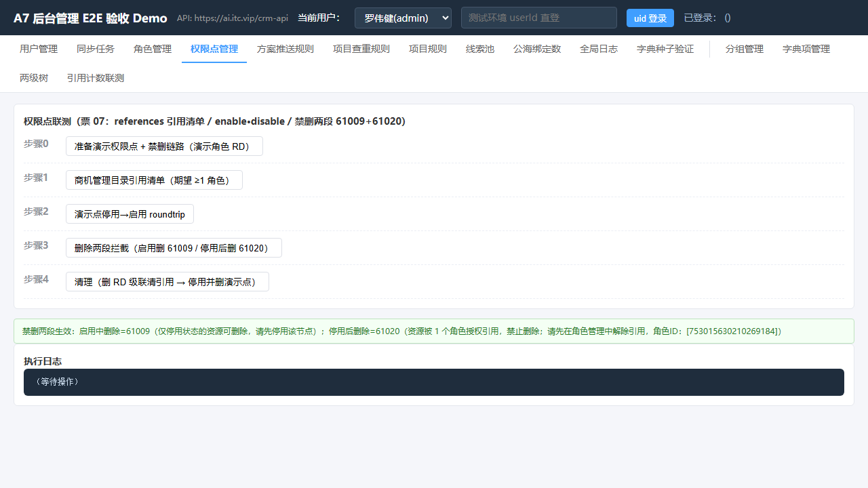Run the 演示点停用→启用 roundtrip step
The height and width of the screenshot is (488, 868).
coord(130,214)
